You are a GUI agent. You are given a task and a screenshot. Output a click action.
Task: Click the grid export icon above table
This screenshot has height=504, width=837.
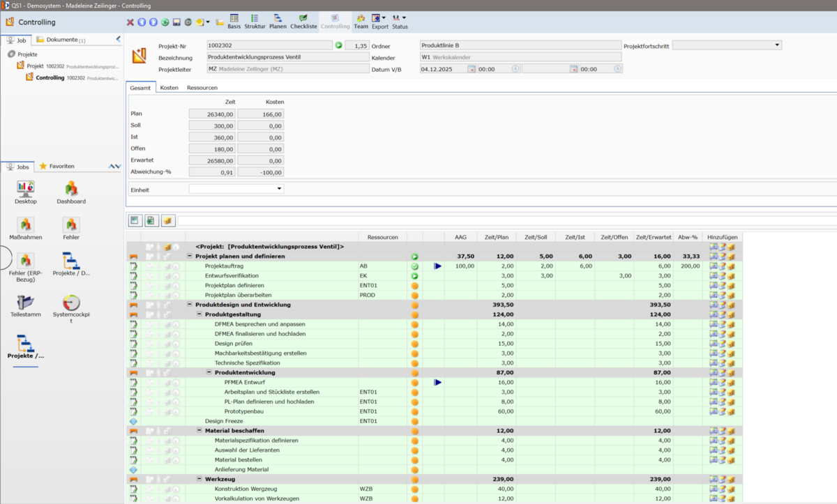151,220
